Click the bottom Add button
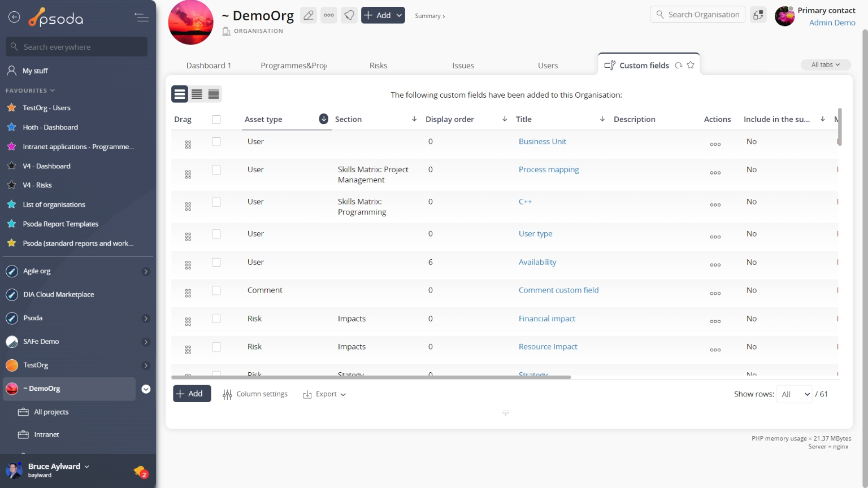 tap(192, 394)
